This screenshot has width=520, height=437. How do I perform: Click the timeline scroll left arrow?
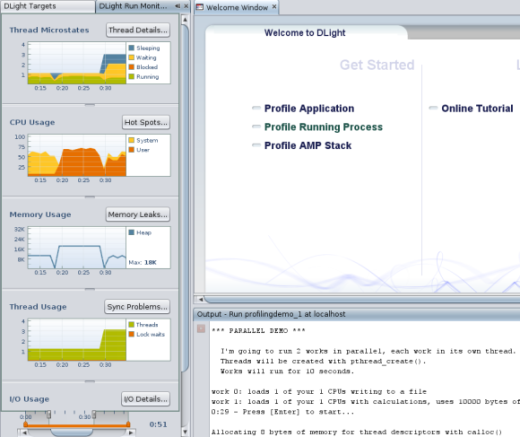pos(24,433)
